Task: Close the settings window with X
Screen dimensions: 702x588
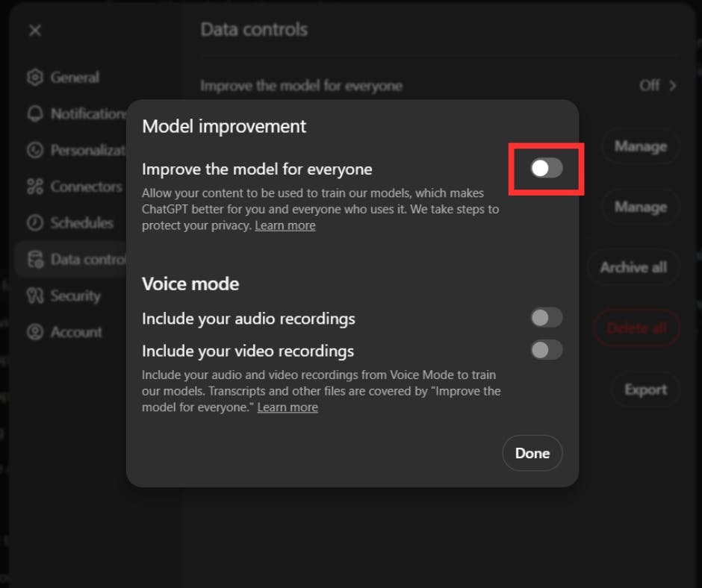Action: click(35, 31)
